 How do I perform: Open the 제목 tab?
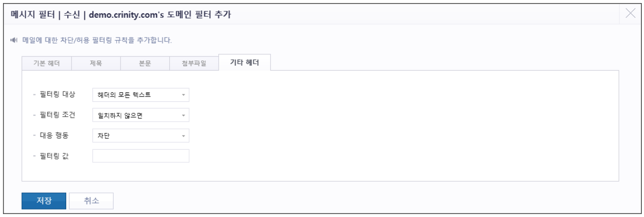click(x=96, y=64)
